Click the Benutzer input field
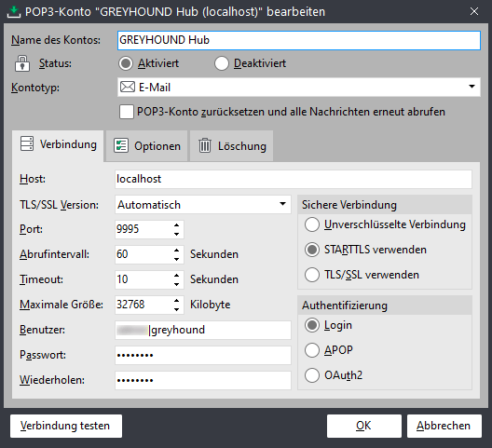This screenshot has width=492, height=448. 203,330
